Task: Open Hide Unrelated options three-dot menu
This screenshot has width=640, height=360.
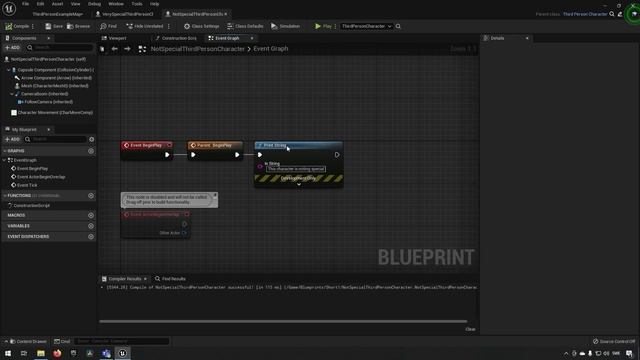Action: click(x=169, y=26)
